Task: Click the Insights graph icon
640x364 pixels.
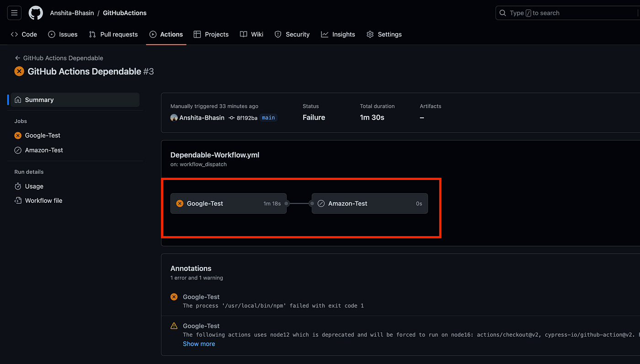Action: click(325, 34)
